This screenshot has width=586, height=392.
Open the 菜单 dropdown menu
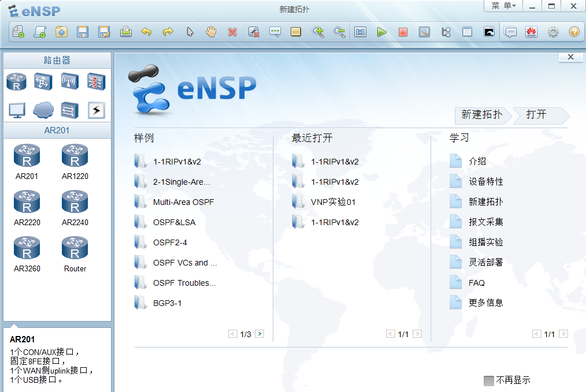tap(503, 6)
